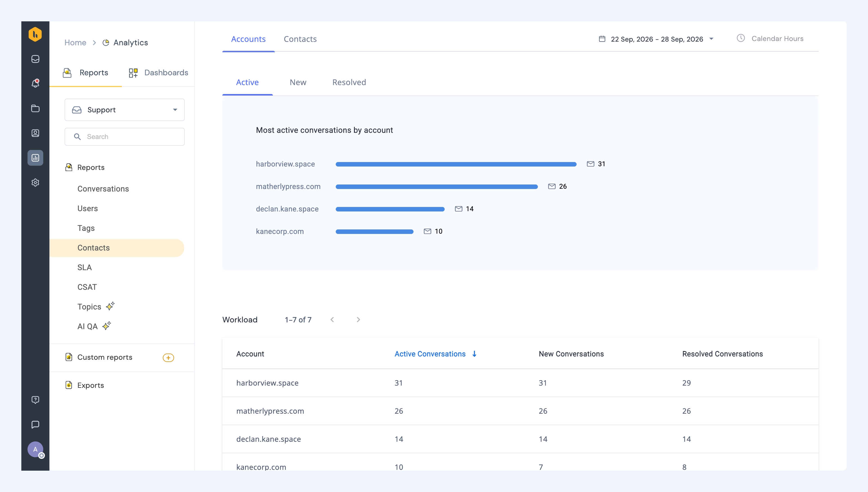This screenshot has width=868, height=492.
Task: Open settings gear icon in rail
Action: click(35, 183)
